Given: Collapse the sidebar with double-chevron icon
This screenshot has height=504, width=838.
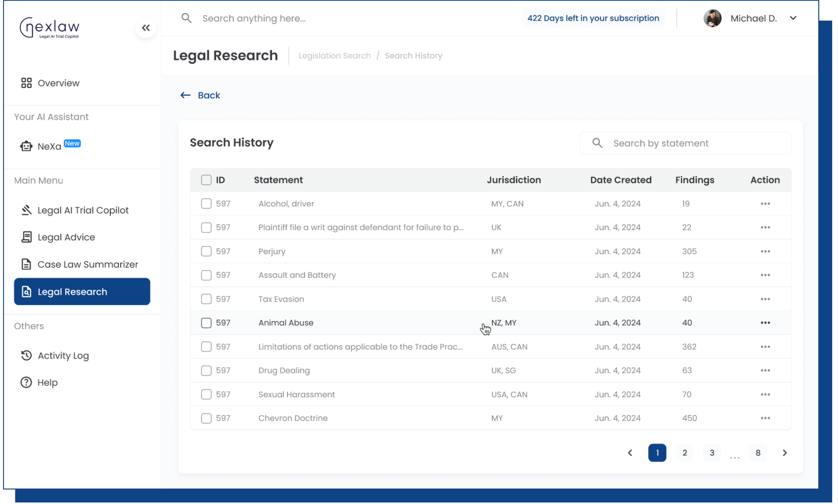Looking at the screenshot, I should 146,28.
